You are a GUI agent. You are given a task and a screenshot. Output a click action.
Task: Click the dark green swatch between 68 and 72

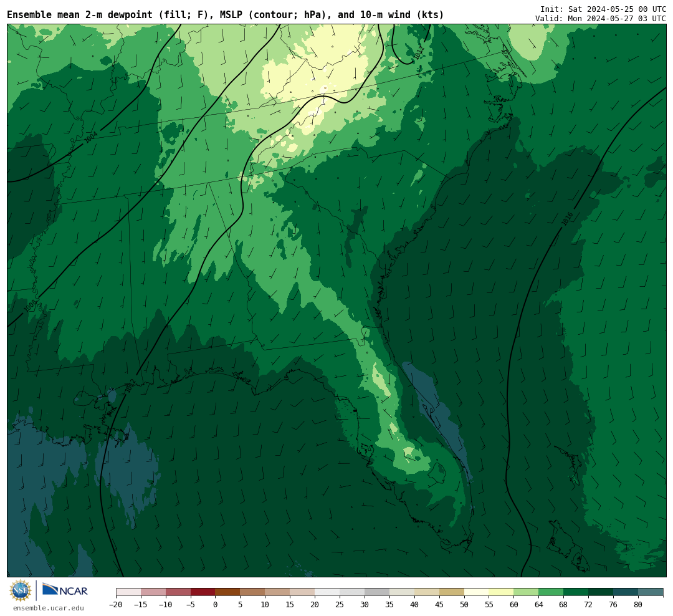[x=576, y=592]
